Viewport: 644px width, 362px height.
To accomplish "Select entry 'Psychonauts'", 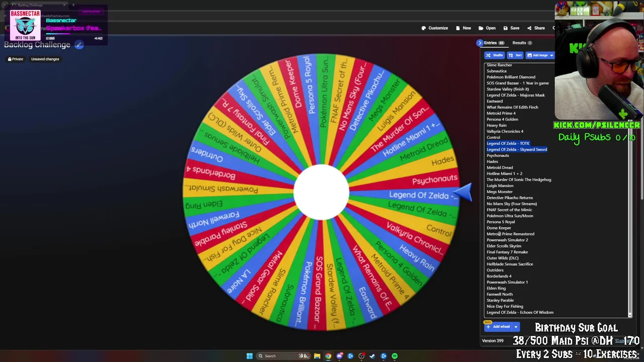I will pos(498,155).
